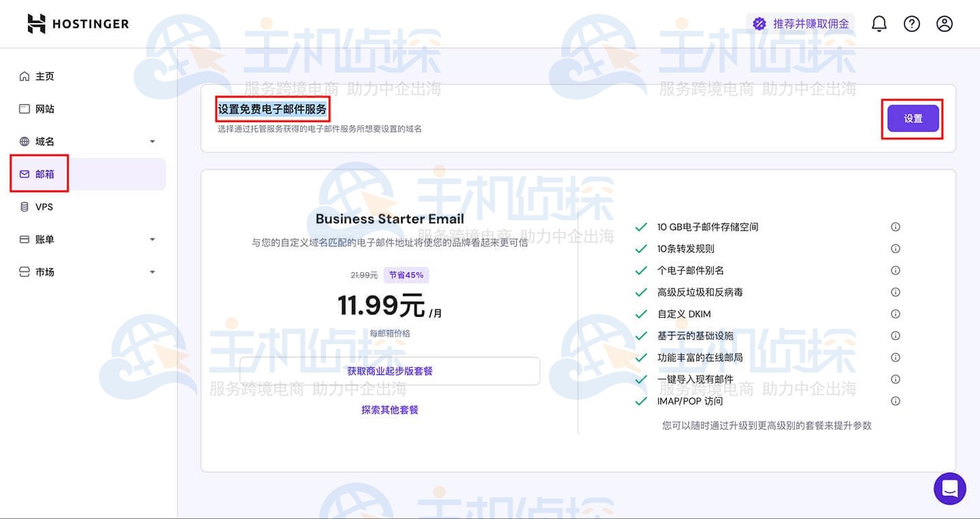Screen dimensions: 980x519
Task: Open the 探索其他套餐 link
Action: [389, 410]
